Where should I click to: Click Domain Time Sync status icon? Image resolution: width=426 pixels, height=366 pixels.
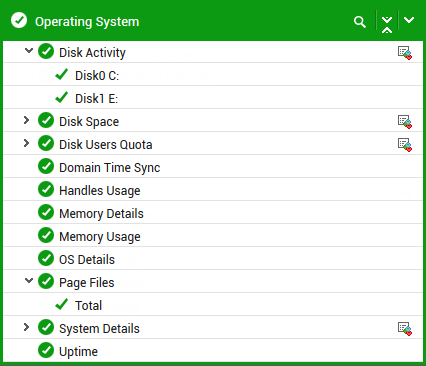(46, 166)
